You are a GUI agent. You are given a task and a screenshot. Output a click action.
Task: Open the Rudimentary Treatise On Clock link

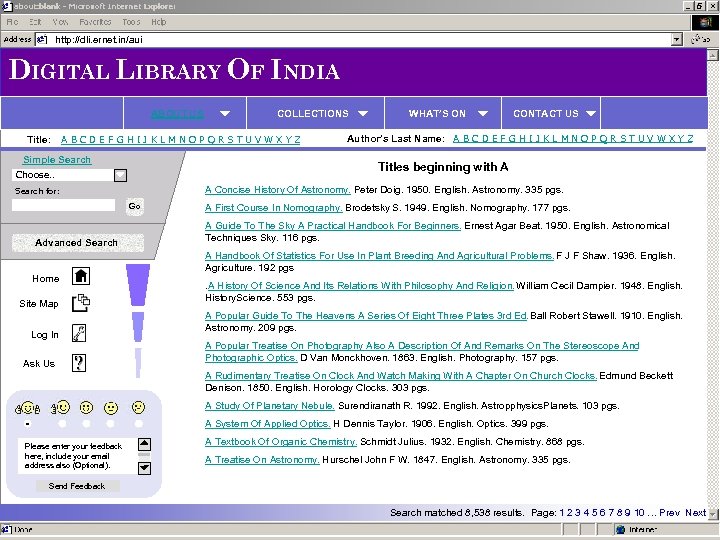(401, 375)
